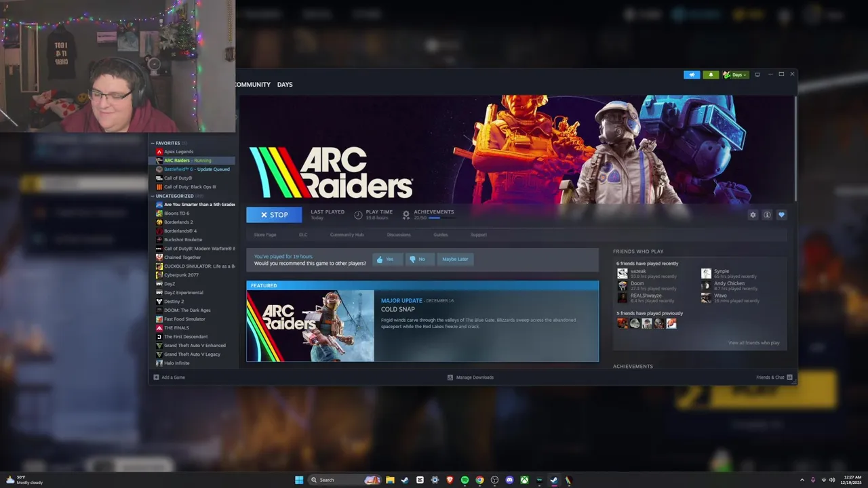The image size is (868, 488).
Task: Select Bloons TD 6 in library
Action: [192, 213]
